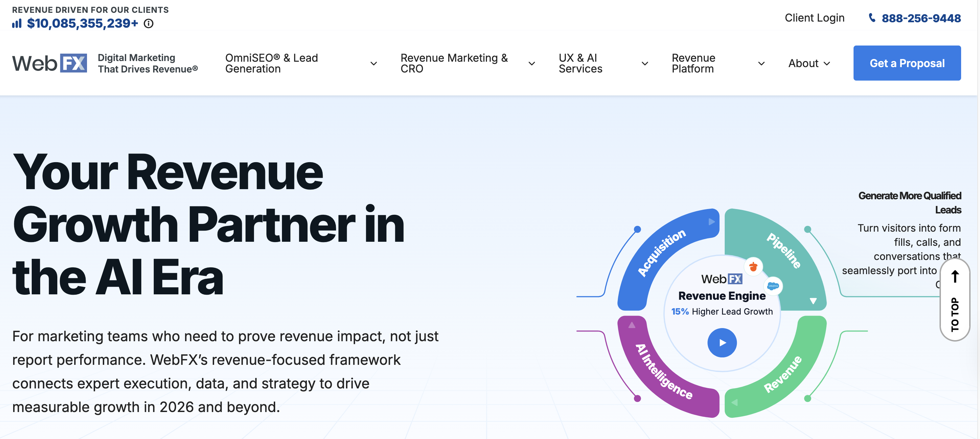Click the Salesforce cloud icon in diagram
Image resolution: width=980 pixels, height=439 pixels.
coord(773,286)
